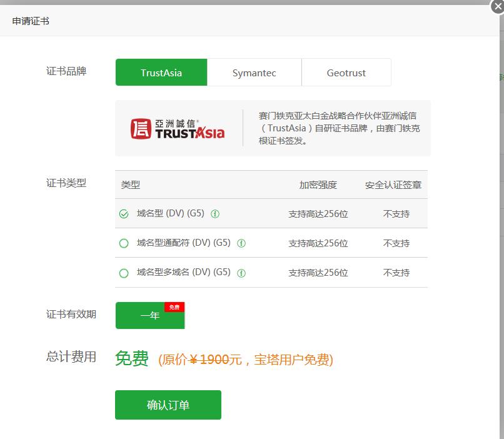Click the TrustAsia brand description paragraph
The height and width of the screenshot is (439, 504).
click(x=339, y=128)
